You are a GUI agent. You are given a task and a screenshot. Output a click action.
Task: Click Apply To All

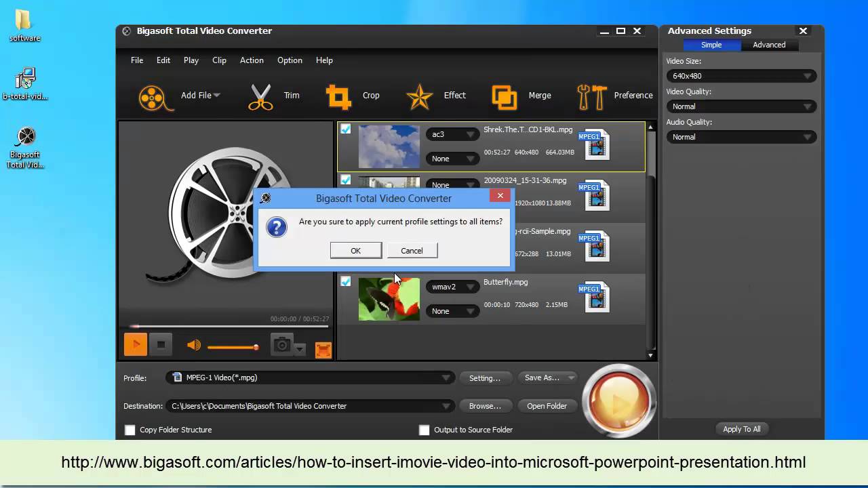click(742, 428)
